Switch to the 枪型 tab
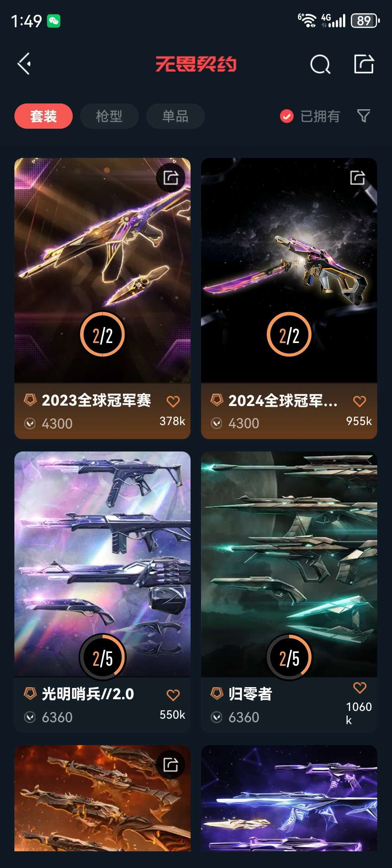Image resolution: width=392 pixels, height=868 pixels. [109, 116]
